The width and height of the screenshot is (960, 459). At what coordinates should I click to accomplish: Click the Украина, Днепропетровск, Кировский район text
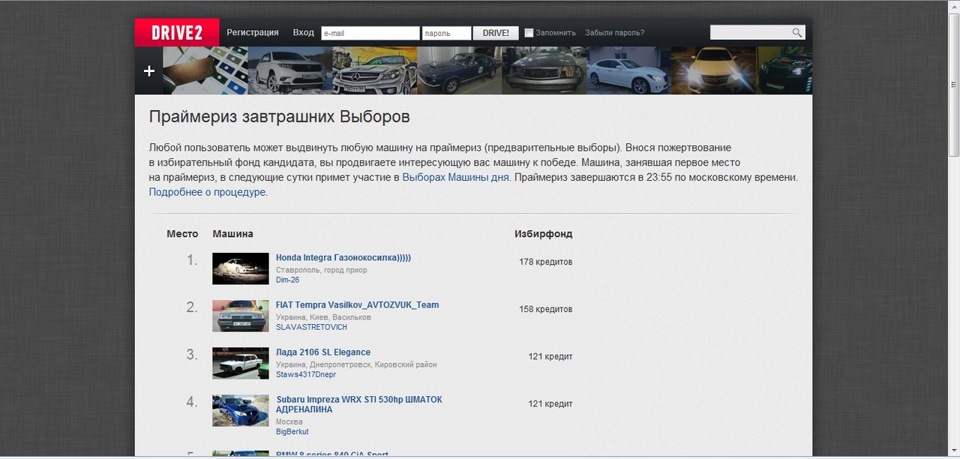(x=356, y=364)
